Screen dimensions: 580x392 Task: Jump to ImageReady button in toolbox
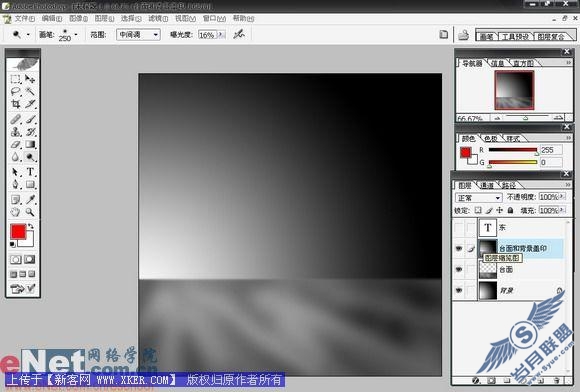click(23, 288)
